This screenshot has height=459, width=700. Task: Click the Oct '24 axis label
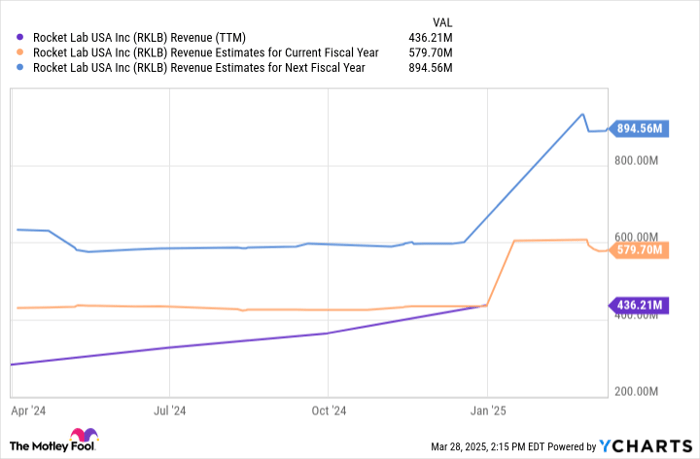tap(328, 410)
